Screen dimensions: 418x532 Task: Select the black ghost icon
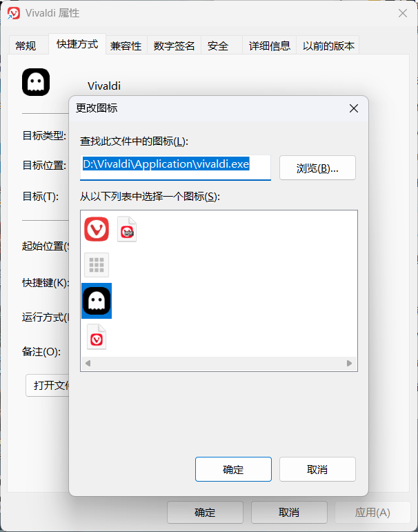pos(97,301)
